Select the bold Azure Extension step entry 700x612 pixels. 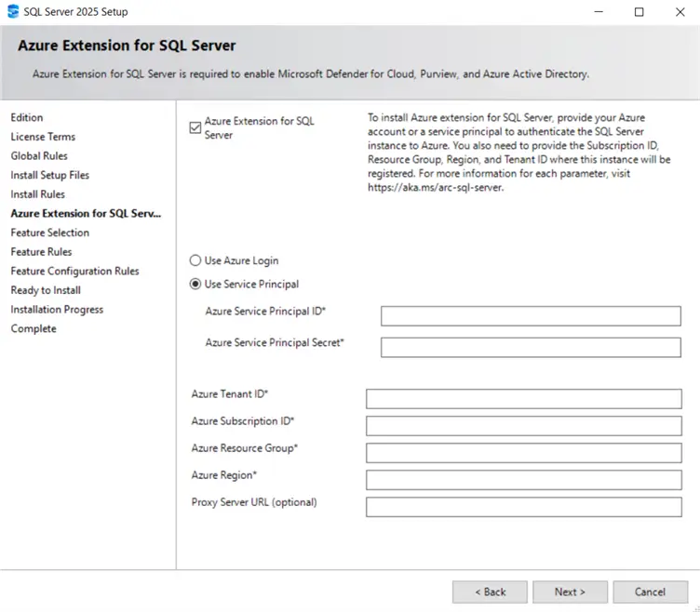86,214
